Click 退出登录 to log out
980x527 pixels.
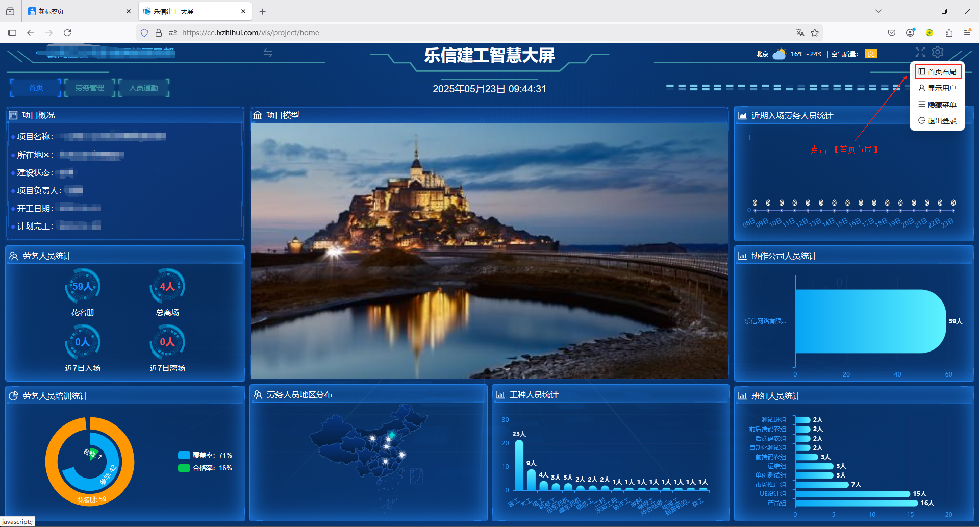pyautogui.click(x=938, y=121)
